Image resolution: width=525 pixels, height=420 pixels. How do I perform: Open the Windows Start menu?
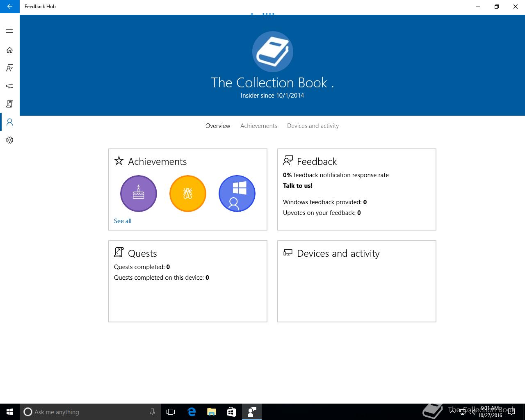pyautogui.click(x=10, y=412)
